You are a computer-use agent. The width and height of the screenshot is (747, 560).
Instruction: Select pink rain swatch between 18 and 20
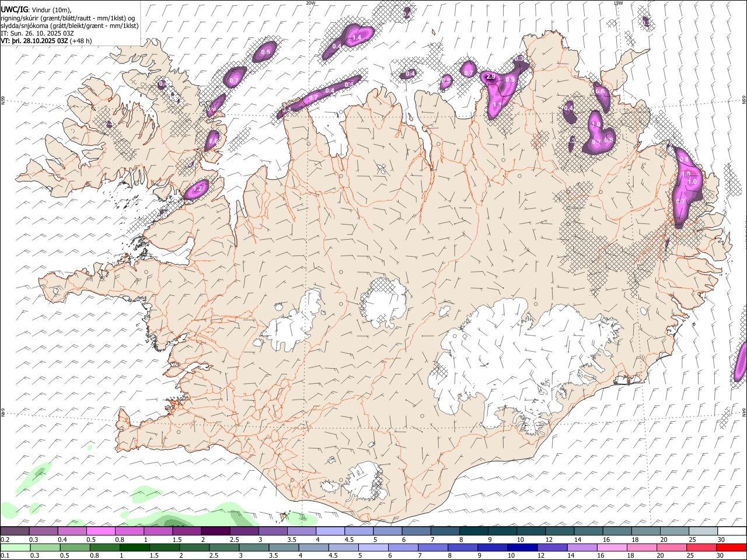pos(642,547)
